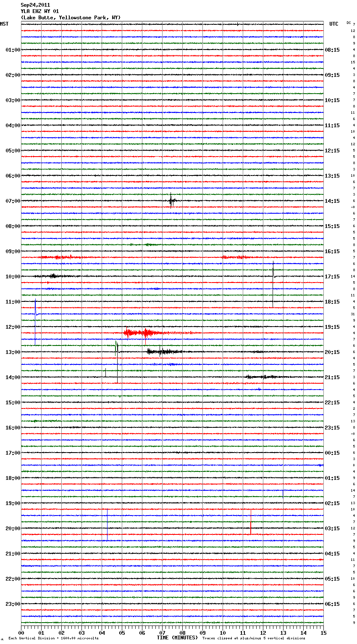Select the 01:00 MST hour label

(13, 50)
